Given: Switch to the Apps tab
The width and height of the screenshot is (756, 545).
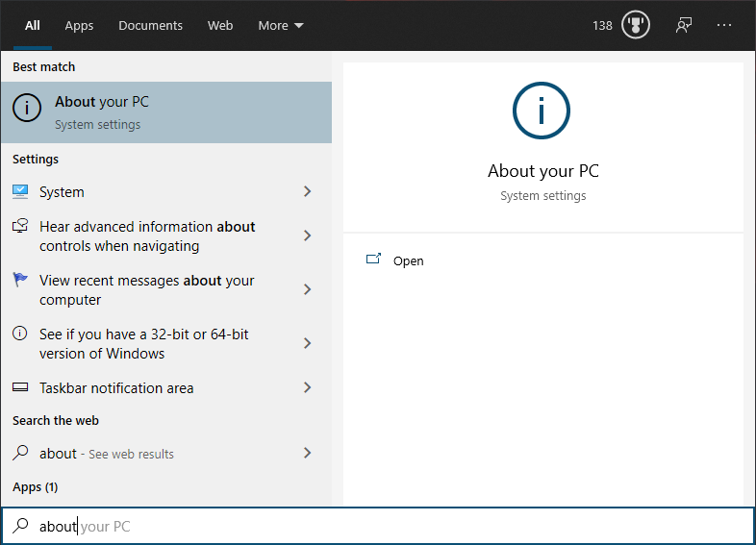Looking at the screenshot, I should coord(79,26).
